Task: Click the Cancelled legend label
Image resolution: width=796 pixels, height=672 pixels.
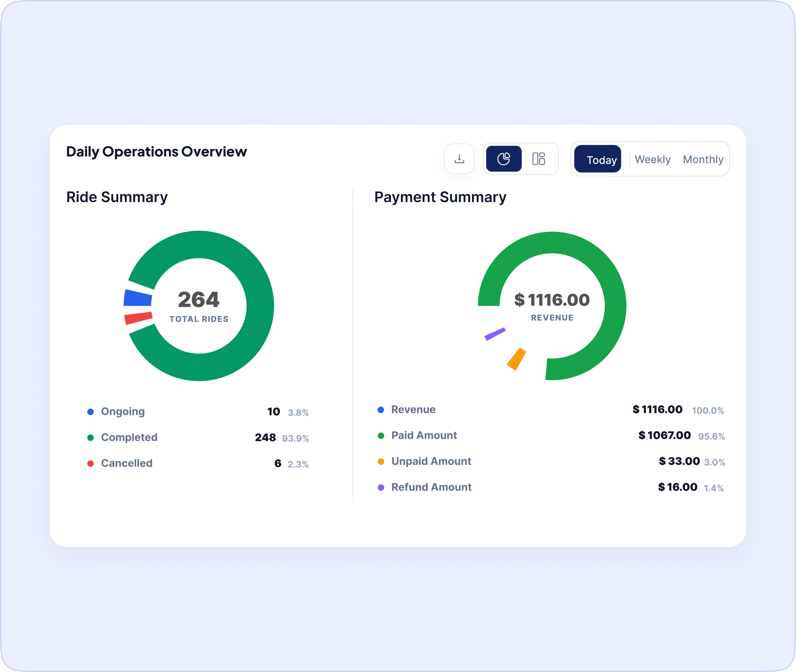Action: [x=127, y=463]
